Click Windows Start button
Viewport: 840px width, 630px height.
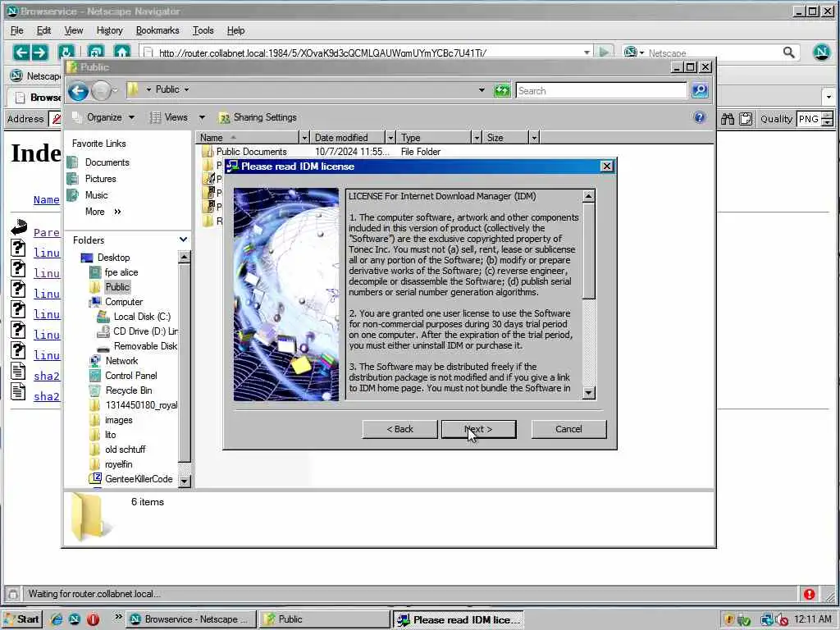[22, 619]
